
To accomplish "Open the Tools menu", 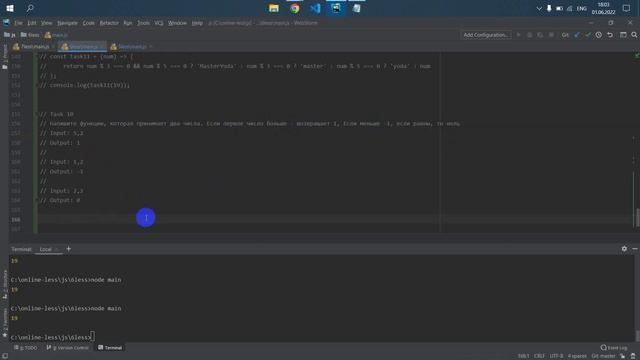I will [143, 23].
